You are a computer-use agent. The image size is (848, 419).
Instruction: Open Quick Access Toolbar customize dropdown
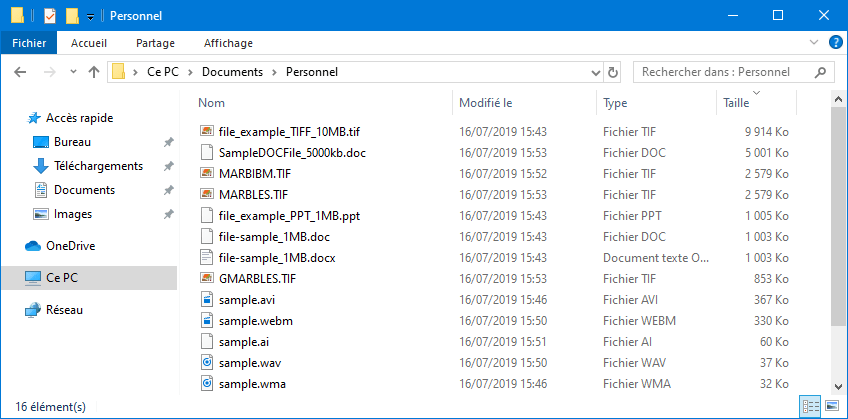click(90, 17)
